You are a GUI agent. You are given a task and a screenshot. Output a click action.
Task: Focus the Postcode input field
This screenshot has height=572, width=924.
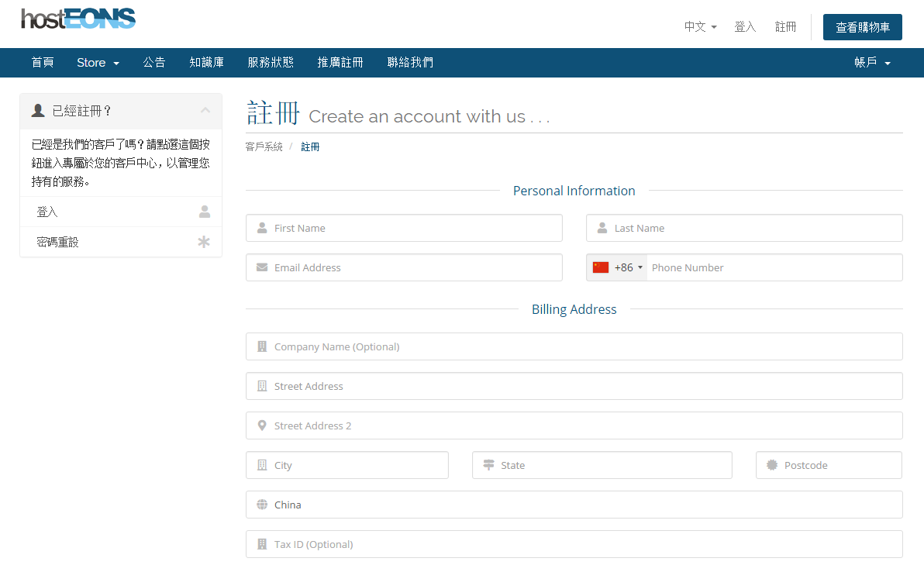click(829, 465)
